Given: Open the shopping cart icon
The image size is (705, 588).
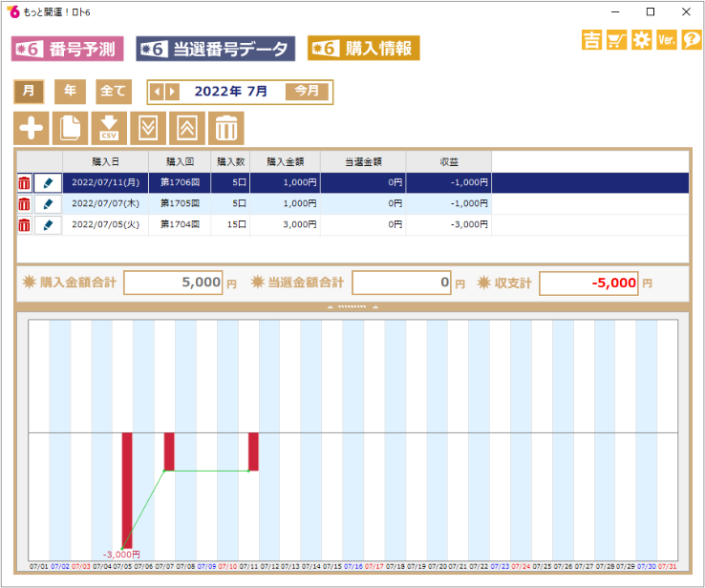Looking at the screenshot, I should coord(616,40).
